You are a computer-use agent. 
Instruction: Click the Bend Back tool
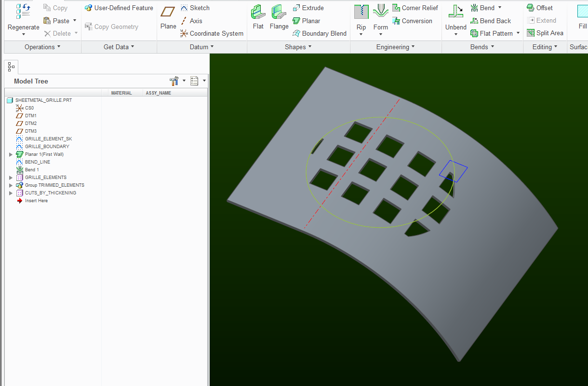tap(491, 21)
